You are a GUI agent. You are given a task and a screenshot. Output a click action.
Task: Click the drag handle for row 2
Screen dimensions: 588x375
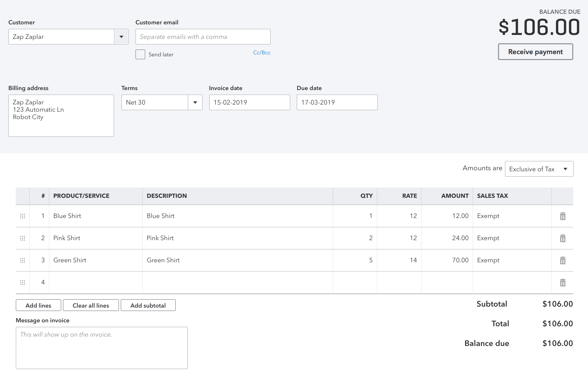click(x=23, y=238)
